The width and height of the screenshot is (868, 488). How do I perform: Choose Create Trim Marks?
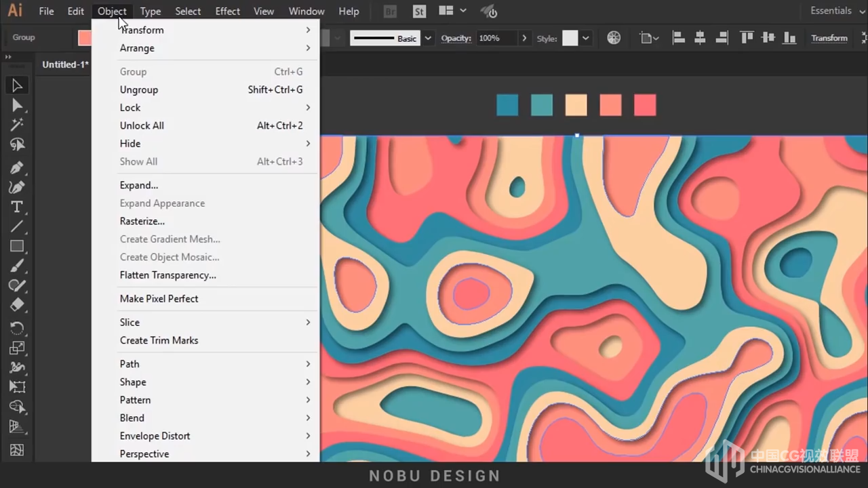click(205, 340)
